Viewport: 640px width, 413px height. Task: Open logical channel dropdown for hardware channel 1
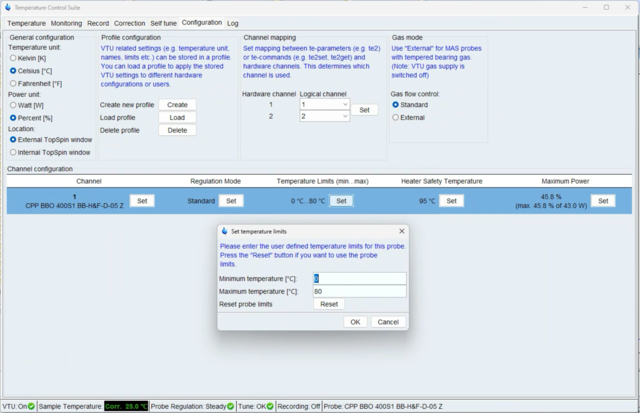325,104
